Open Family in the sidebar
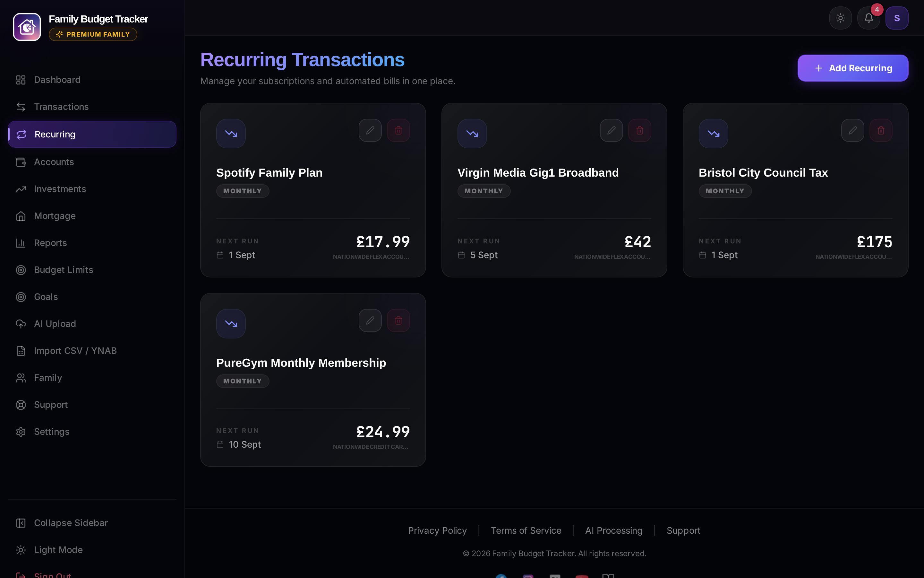The height and width of the screenshot is (578, 924). click(92, 378)
